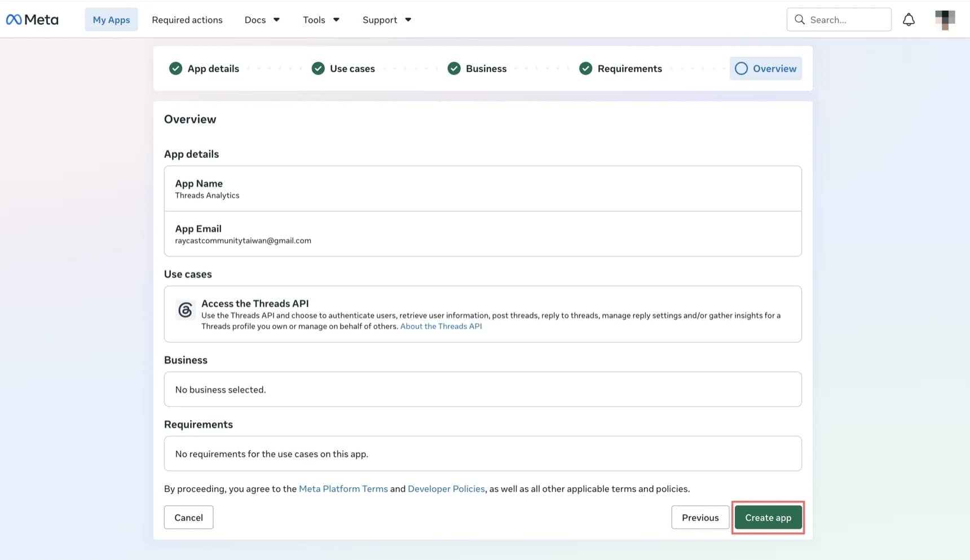This screenshot has width=970, height=560.
Task: Click the 'No business selected.' text
Action: click(x=221, y=390)
